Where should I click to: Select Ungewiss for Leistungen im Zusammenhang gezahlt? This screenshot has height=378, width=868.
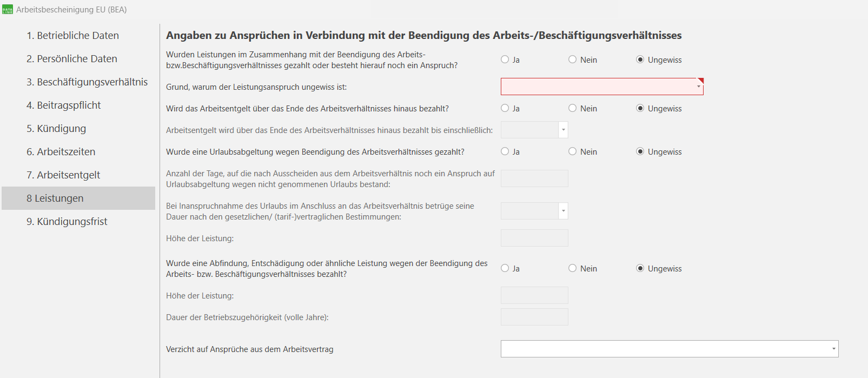640,59
